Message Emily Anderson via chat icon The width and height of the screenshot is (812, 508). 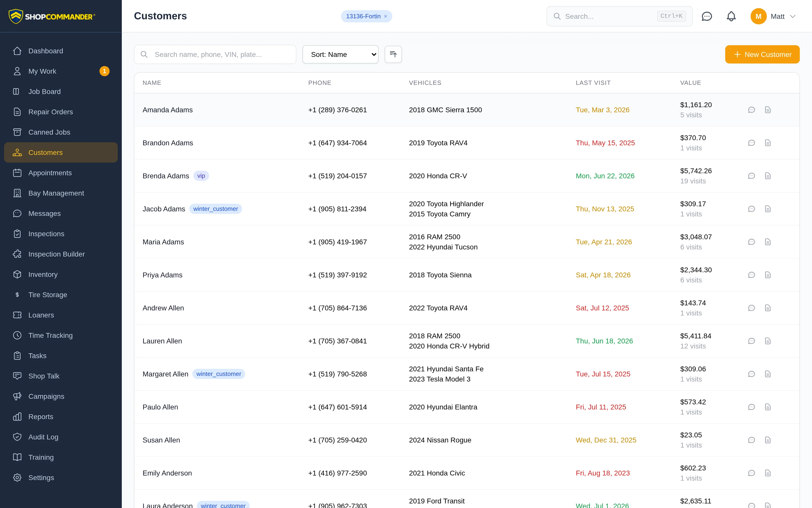tap(752, 473)
